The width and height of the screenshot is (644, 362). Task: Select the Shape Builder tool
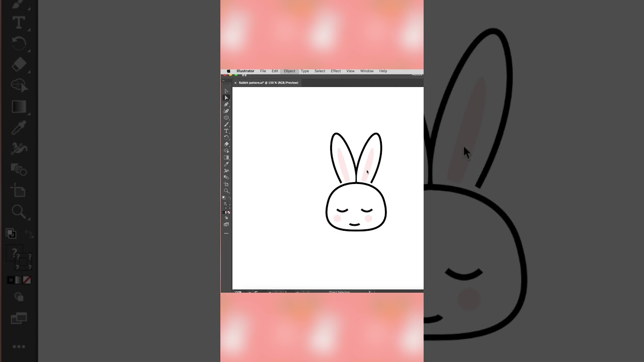(226, 150)
